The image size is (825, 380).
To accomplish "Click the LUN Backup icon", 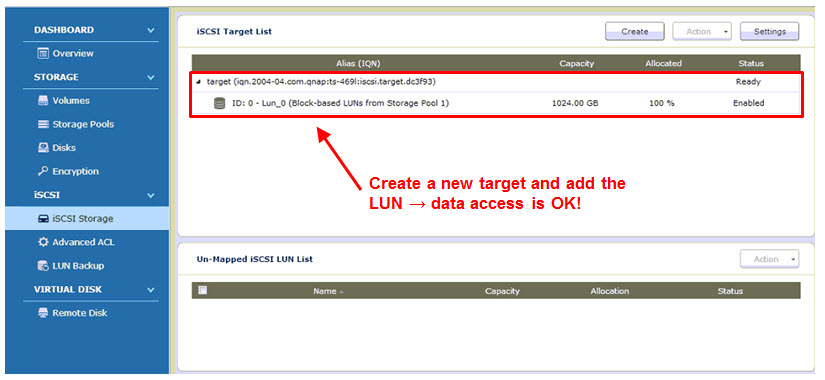I will point(43,266).
